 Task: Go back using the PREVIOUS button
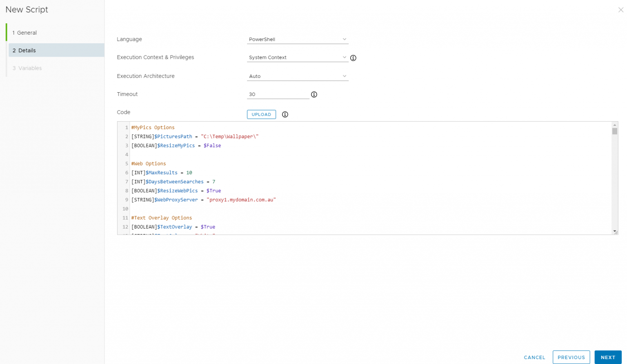point(571,357)
